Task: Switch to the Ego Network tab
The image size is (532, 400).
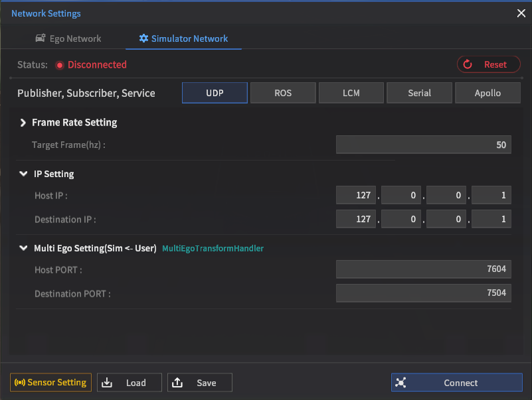Action: [x=68, y=38]
